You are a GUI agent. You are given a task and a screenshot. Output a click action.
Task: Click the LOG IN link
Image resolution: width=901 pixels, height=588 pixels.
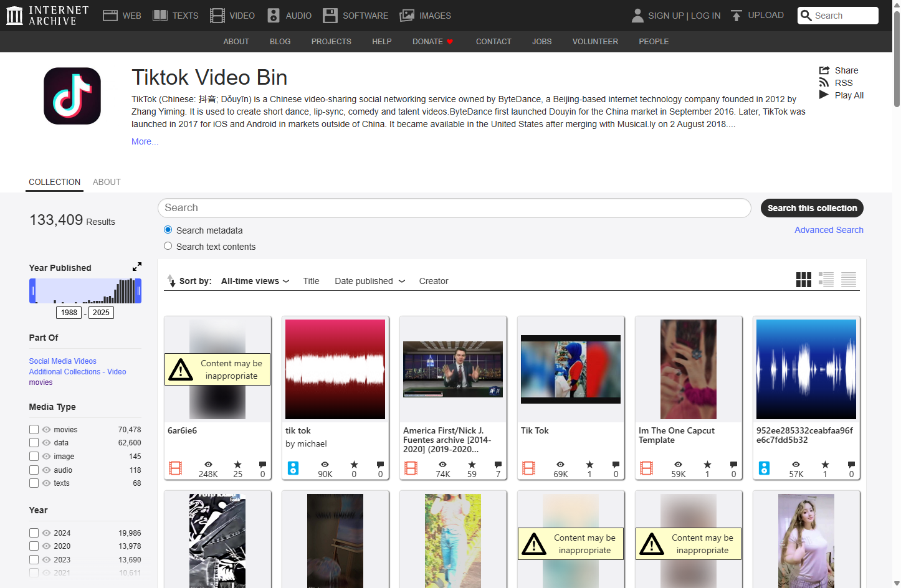tap(706, 16)
